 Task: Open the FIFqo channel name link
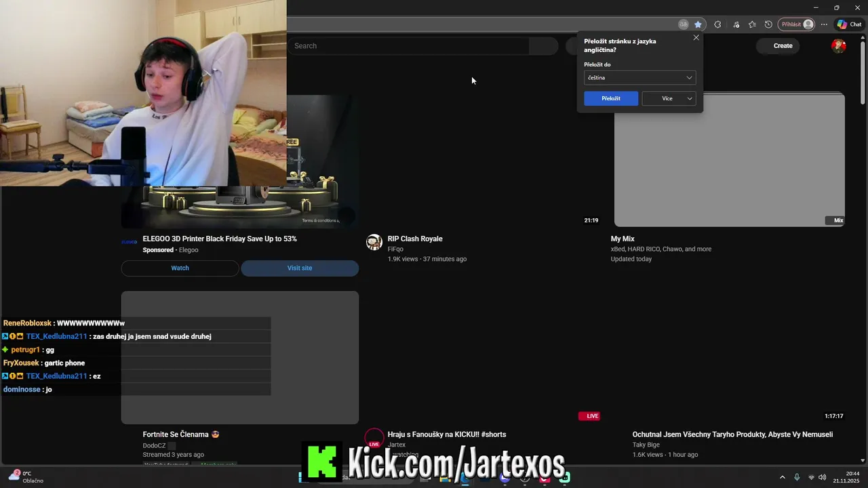coord(395,249)
